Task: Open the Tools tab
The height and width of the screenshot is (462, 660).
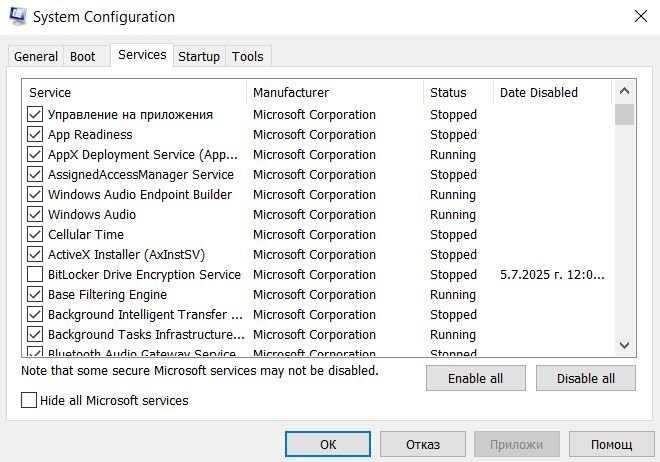Action: (x=248, y=56)
